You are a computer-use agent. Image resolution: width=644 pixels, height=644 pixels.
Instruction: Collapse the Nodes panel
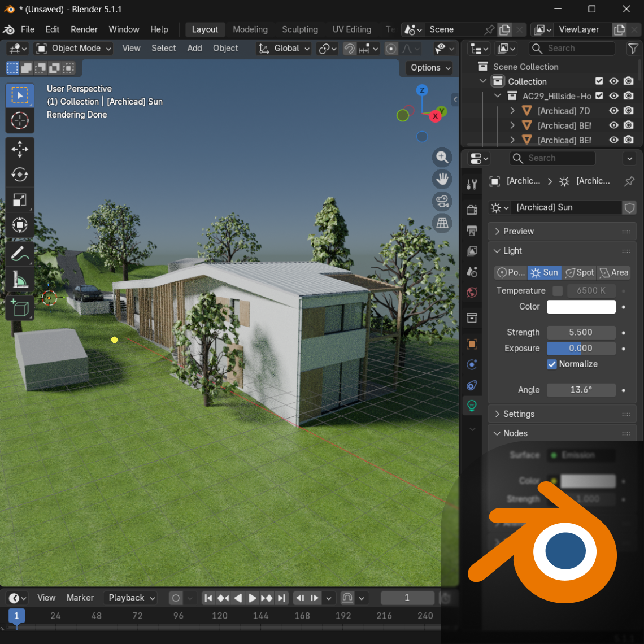pyautogui.click(x=562, y=433)
